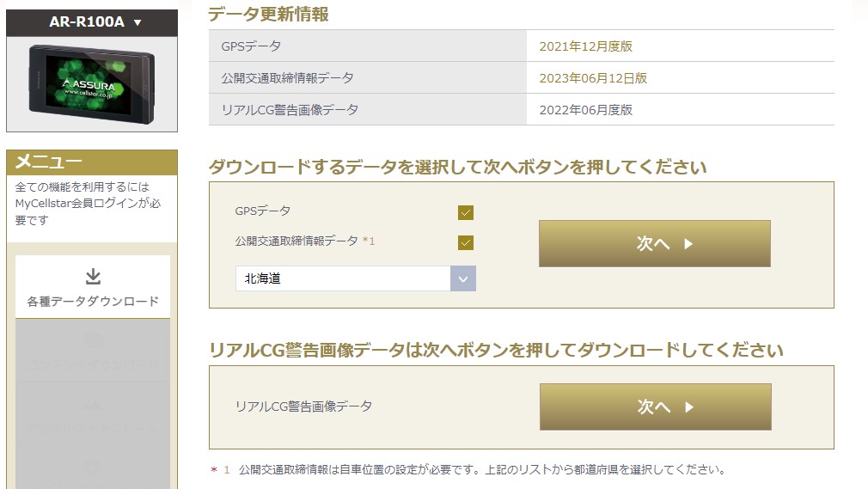Click the GPSデータ row in update table

tap(521, 46)
